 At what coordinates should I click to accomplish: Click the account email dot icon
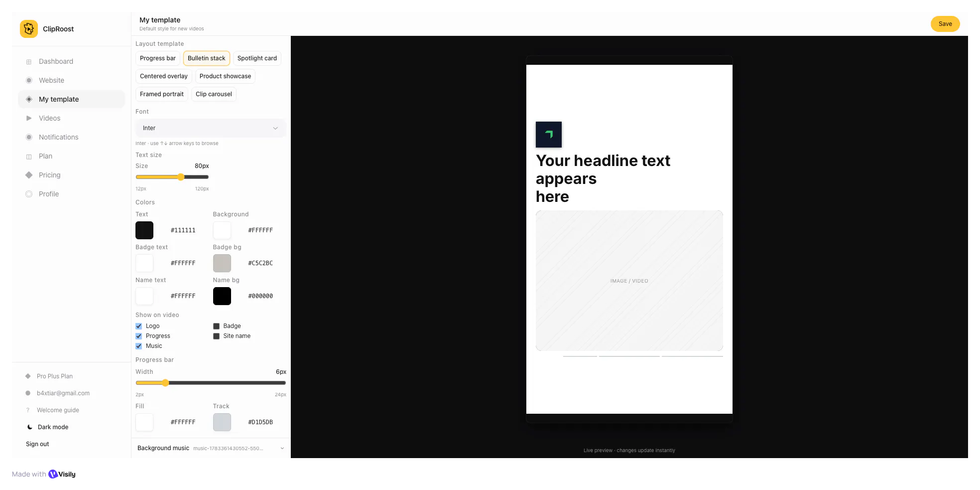coord(28,393)
